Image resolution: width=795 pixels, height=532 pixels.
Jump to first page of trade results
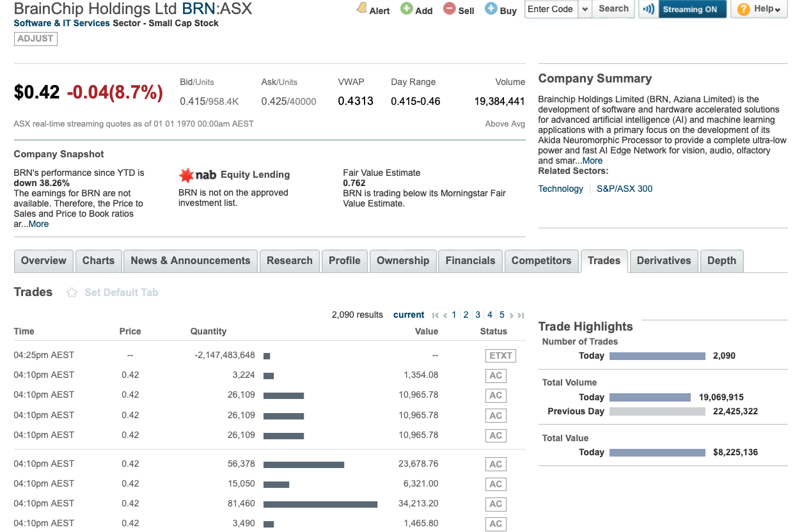tap(436, 315)
